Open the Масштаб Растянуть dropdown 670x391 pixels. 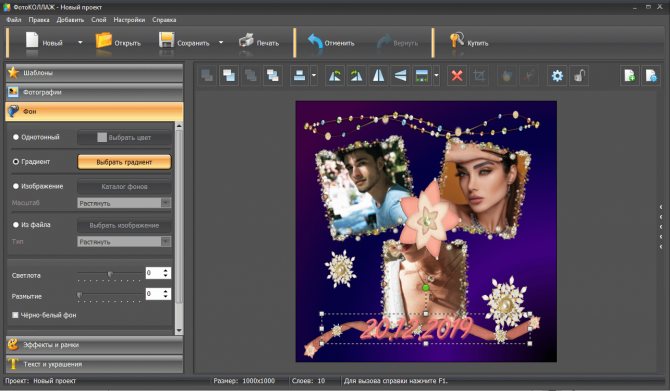pos(124,203)
